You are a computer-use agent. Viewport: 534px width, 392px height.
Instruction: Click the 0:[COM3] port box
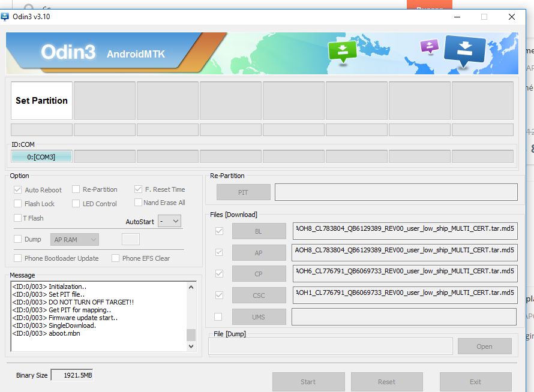point(41,157)
